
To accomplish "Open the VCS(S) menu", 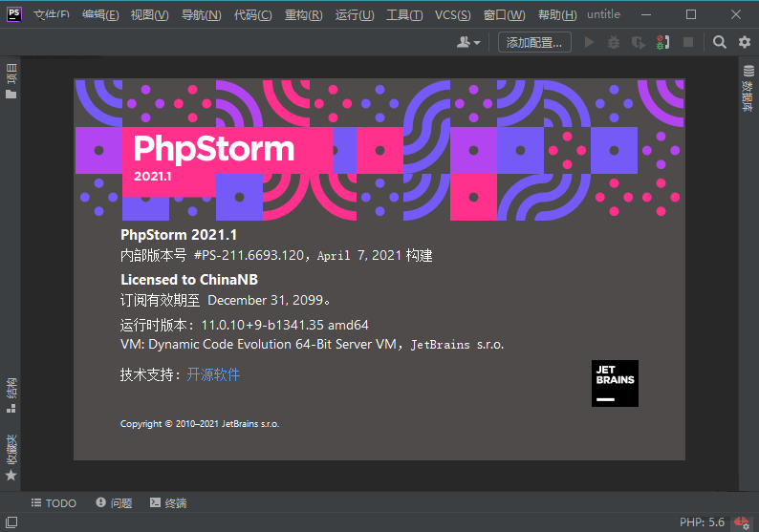I will (x=452, y=15).
